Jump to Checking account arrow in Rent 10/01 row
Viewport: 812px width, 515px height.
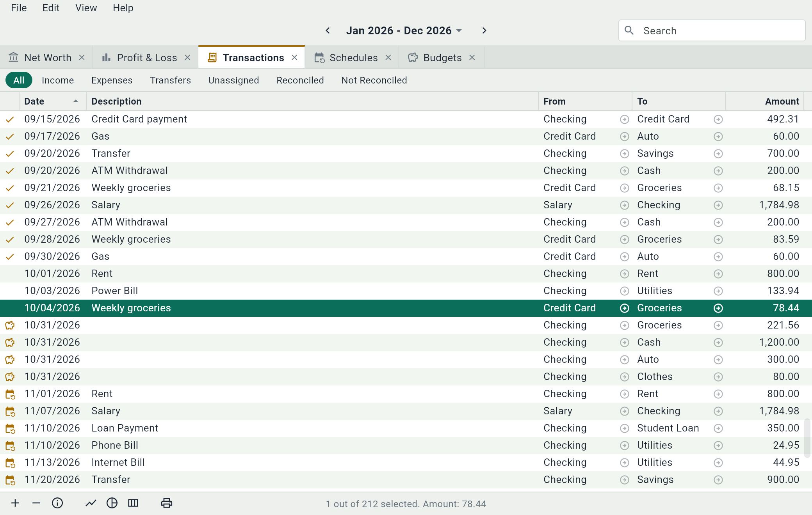(625, 274)
